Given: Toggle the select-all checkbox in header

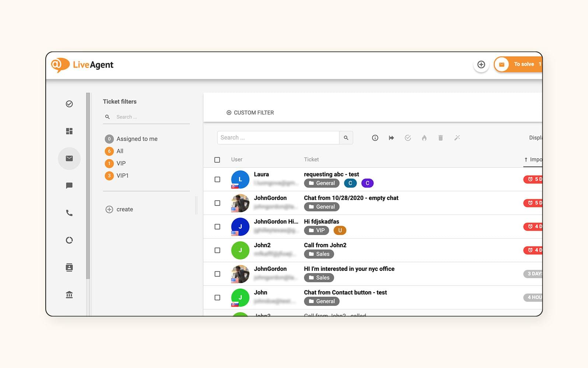Looking at the screenshot, I should click(217, 160).
